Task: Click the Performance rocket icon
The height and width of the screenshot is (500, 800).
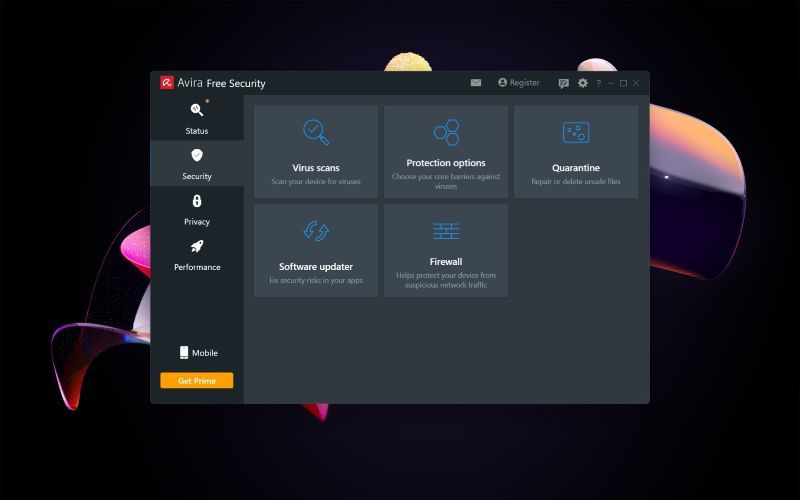Action: (197, 246)
